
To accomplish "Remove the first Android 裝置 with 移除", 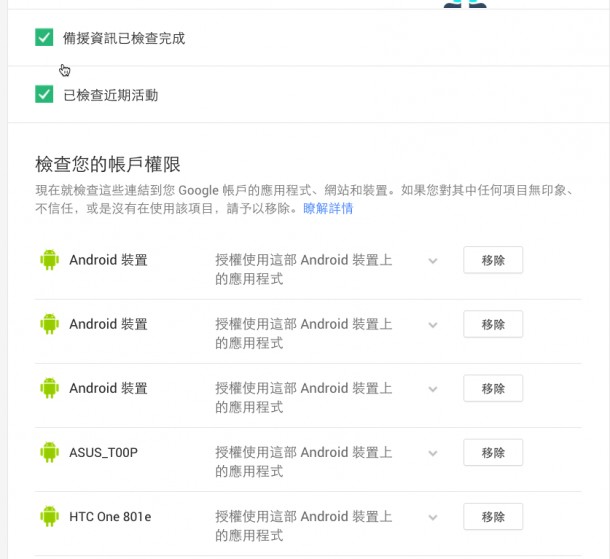I will tap(493, 260).
